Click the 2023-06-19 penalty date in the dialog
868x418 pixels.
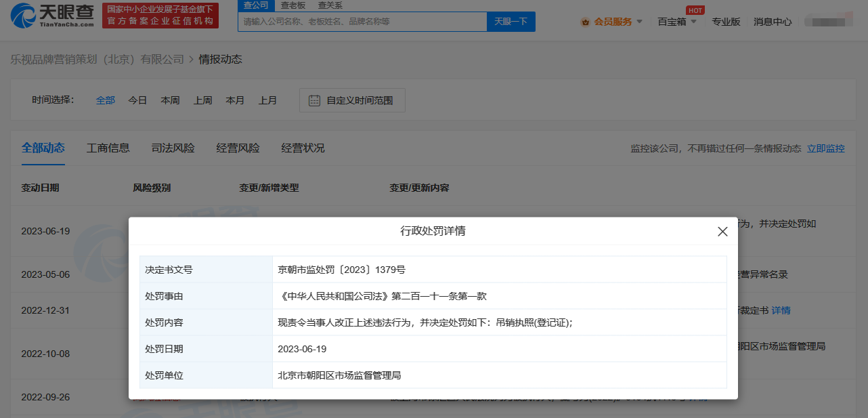point(302,349)
